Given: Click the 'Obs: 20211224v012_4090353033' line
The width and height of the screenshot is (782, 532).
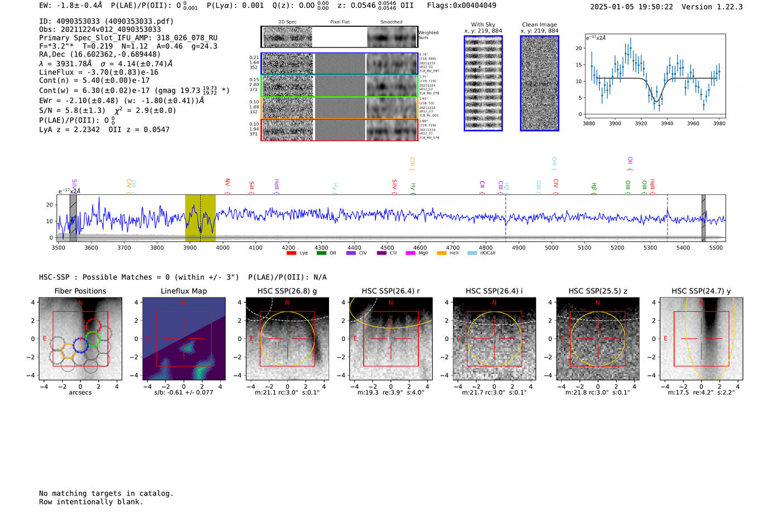Looking at the screenshot, I should pos(100,30).
